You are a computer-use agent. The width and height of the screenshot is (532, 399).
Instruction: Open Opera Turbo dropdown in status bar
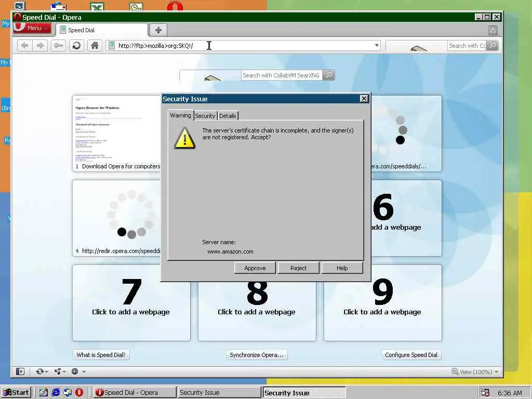tap(78, 371)
